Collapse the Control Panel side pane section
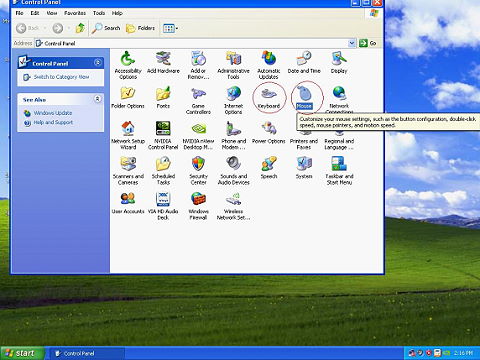This screenshot has width=480, height=360. pyautogui.click(x=98, y=63)
